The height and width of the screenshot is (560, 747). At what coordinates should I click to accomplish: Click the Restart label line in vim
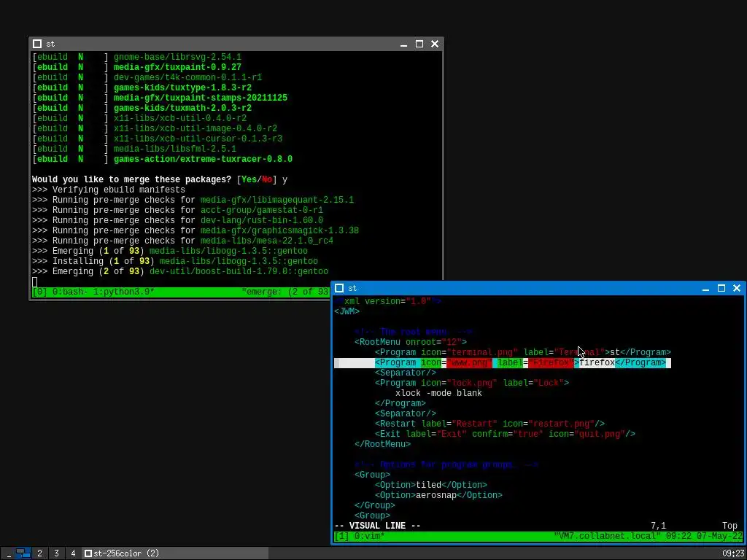489,424
